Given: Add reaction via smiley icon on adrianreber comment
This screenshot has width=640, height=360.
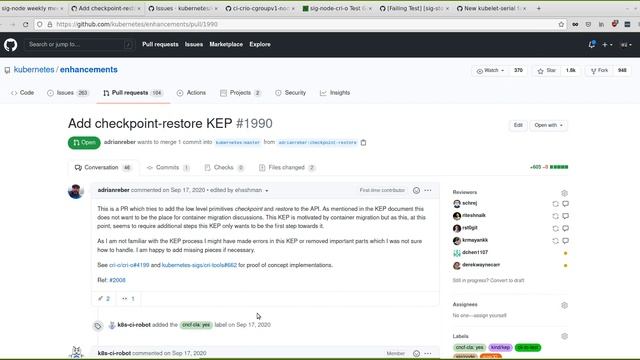Looking at the screenshot, I should (416, 191).
